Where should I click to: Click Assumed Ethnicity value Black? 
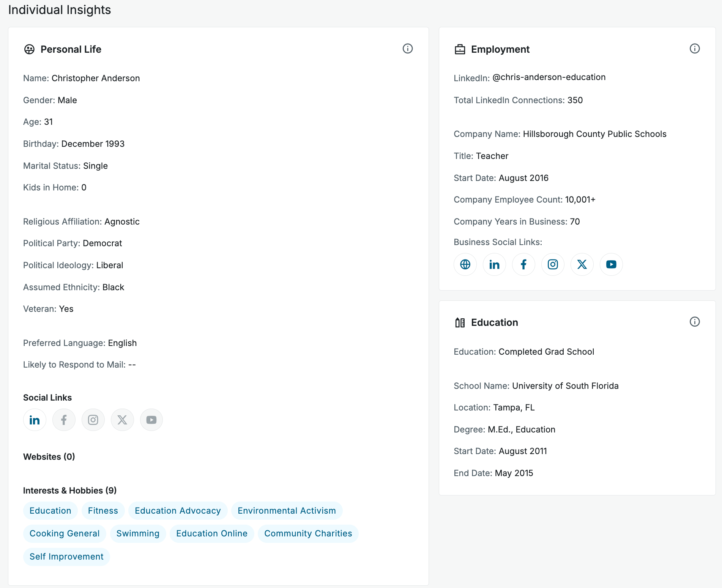pyautogui.click(x=113, y=287)
